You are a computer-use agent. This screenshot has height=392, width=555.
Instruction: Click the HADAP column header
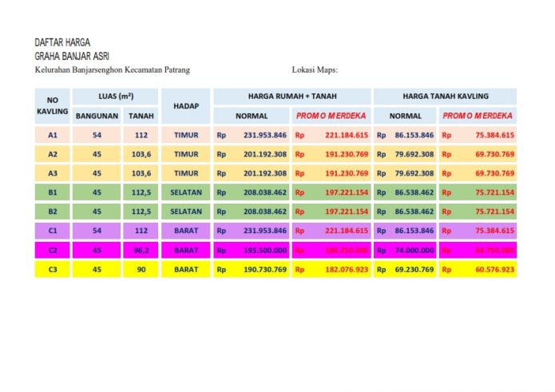186,106
